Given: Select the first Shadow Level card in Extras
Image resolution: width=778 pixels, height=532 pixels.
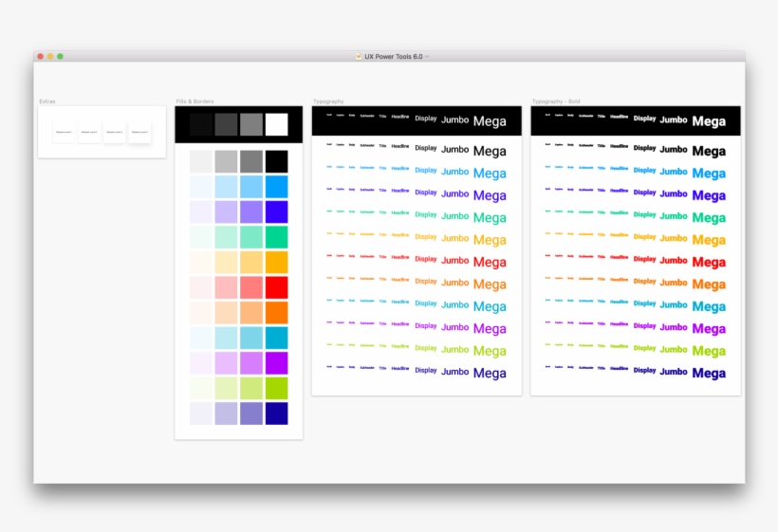Looking at the screenshot, I should tap(64, 133).
